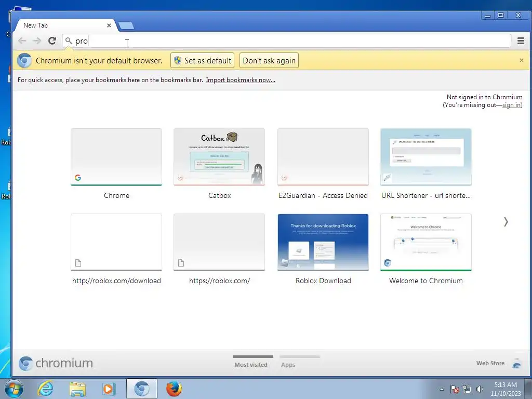Click the chromium logo in footer
Viewport: 532px width, 399px height.
(56, 363)
